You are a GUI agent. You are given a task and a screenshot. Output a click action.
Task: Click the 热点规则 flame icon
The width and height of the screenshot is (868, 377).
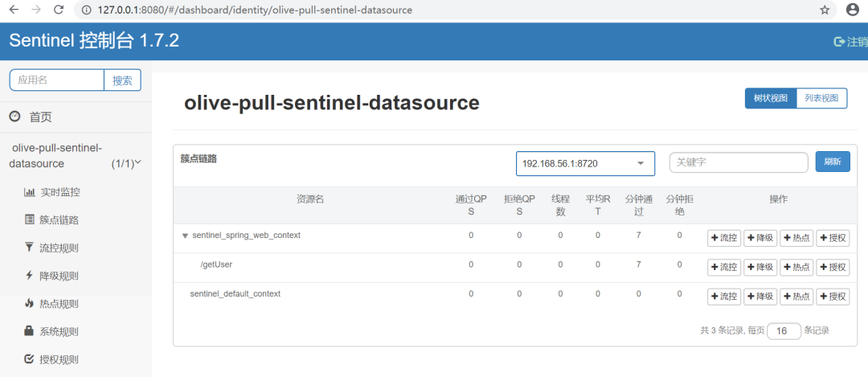30,303
